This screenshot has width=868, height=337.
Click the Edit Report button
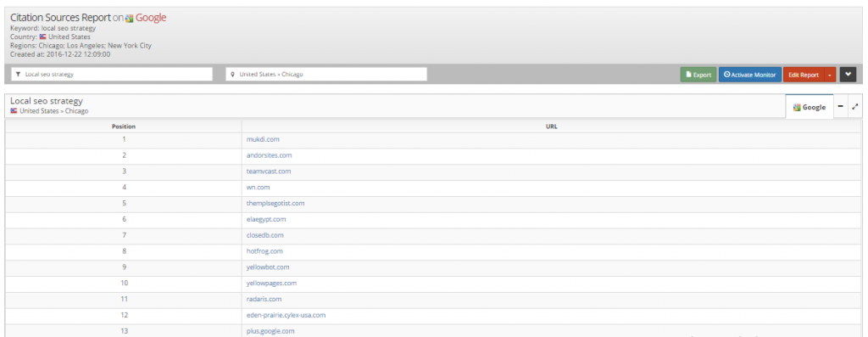[804, 75]
